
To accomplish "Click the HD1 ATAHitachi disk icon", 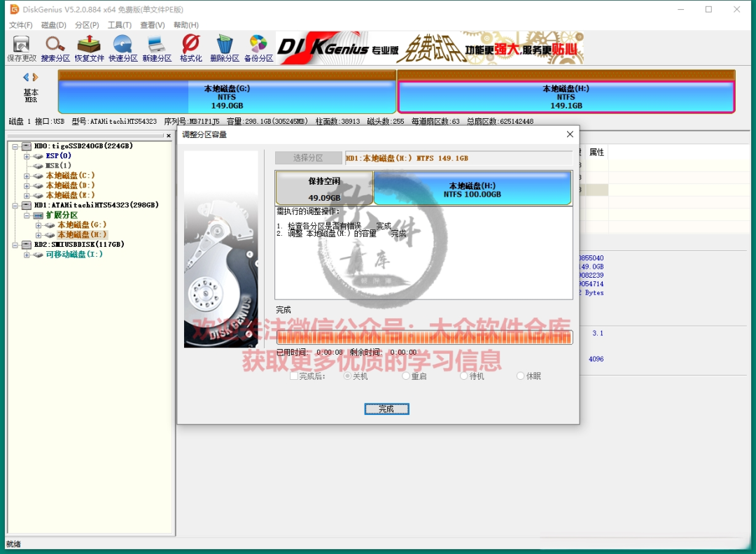I will 27,205.
